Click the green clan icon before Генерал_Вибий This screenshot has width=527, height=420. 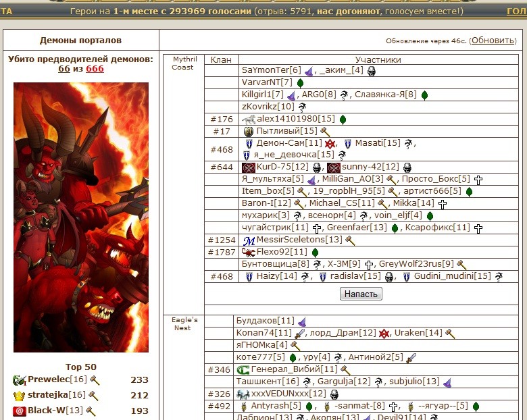(243, 370)
